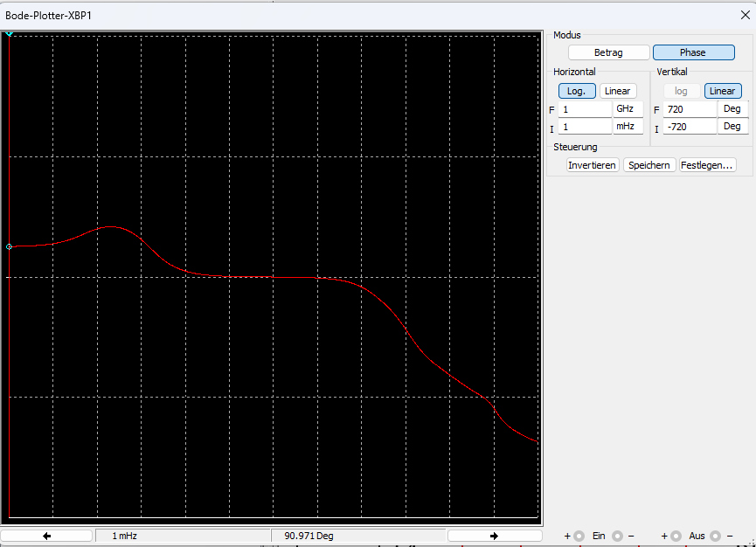Click Speichern to save data
The height and width of the screenshot is (547, 756).
(x=649, y=165)
